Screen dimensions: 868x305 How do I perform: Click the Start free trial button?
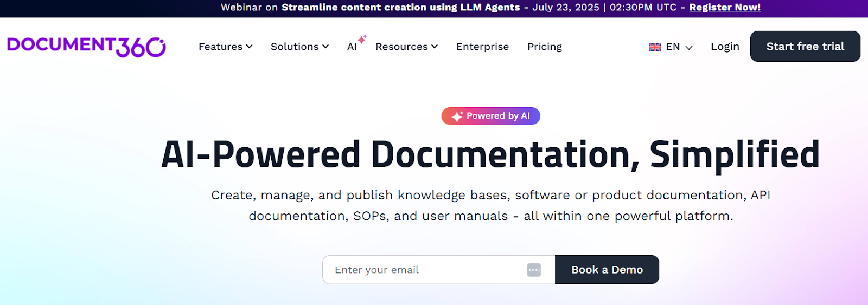coord(805,47)
